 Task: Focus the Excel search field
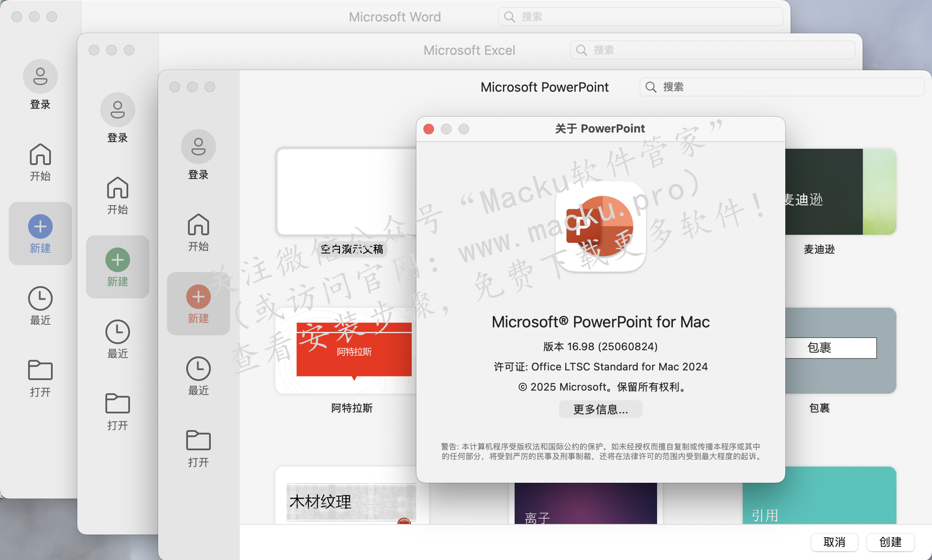pos(712,50)
